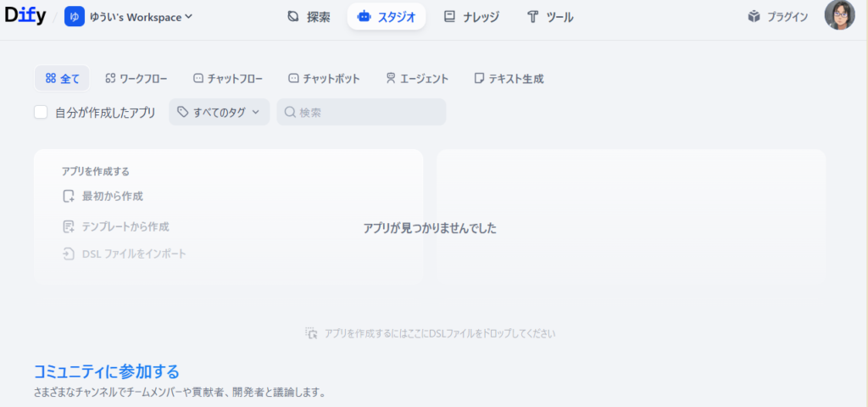Click the 最初から作成 file icon
This screenshot has width=868, height=407.
click(69, 196)
